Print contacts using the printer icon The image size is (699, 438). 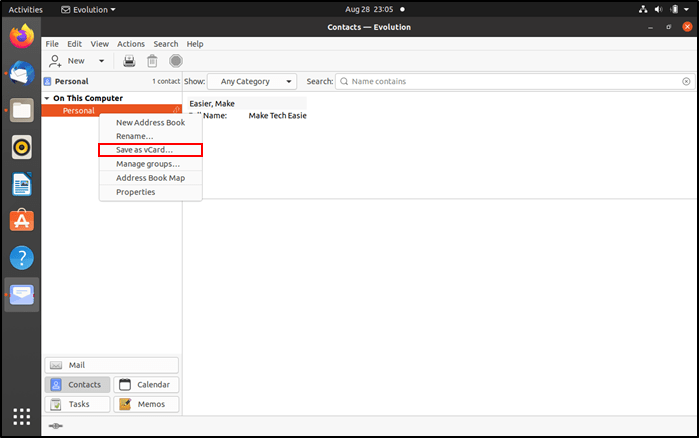[129, 61]
